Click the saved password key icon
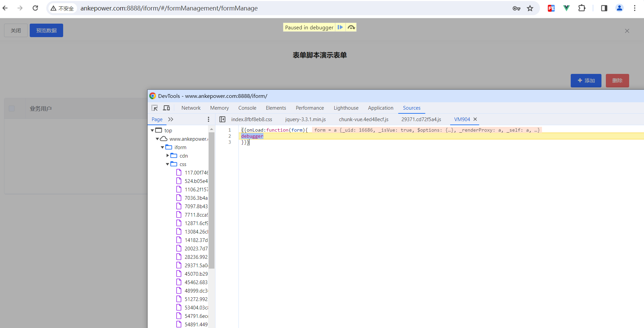 pos(516,8)
